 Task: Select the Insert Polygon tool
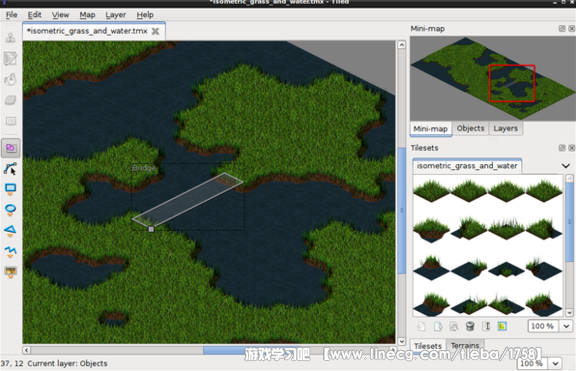click(x=10, y=231)
